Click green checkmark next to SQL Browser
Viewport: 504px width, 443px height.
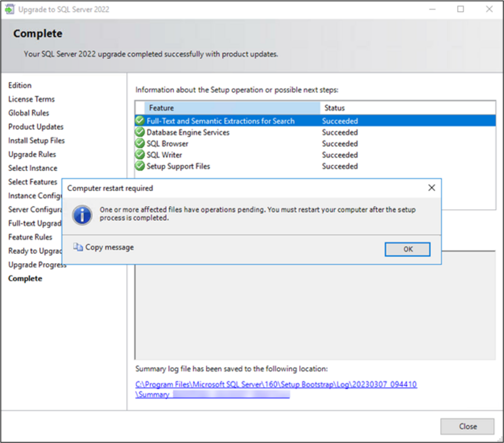pos(140,144)
